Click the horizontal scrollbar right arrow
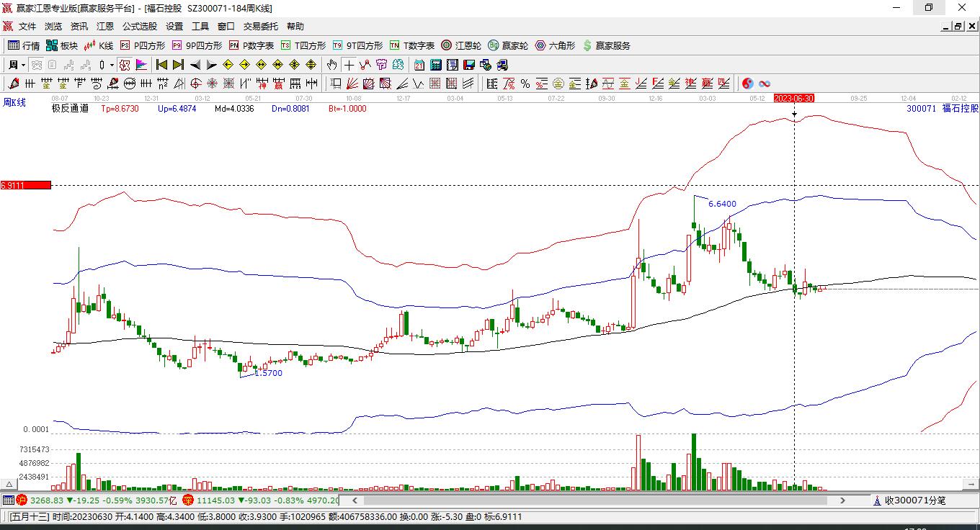Screen dimensions: 980x530 click(842, 500)
